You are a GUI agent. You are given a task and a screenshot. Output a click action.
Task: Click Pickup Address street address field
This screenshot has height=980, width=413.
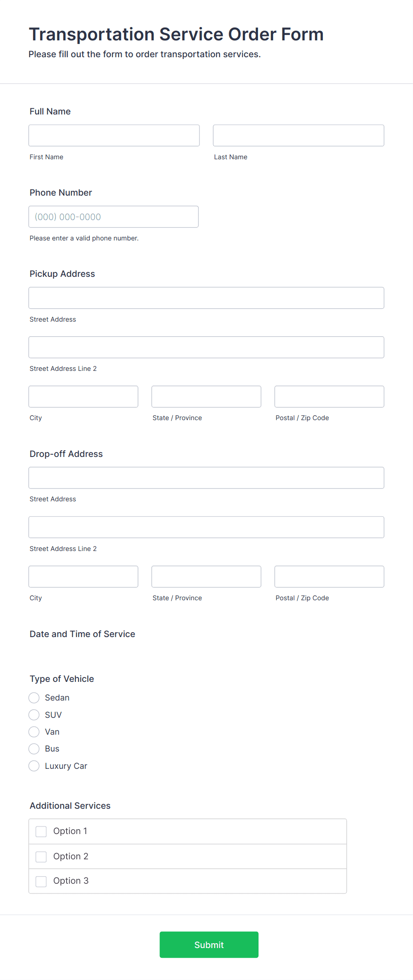click(206, 298)
